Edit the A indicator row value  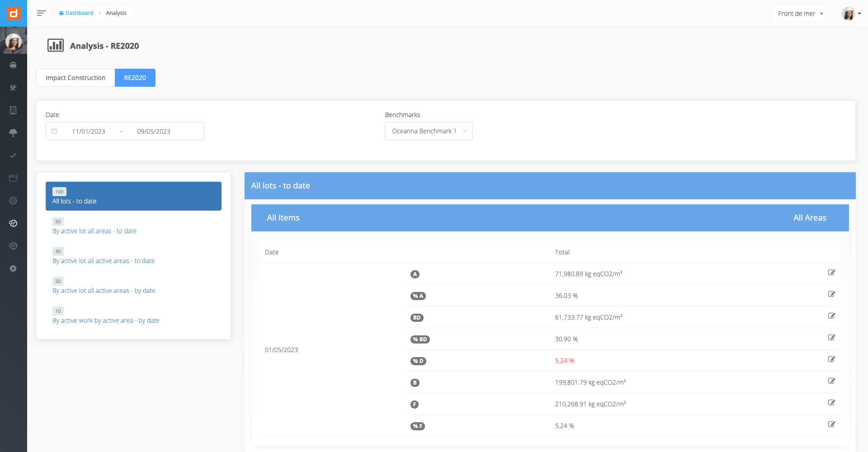(831, 273)
